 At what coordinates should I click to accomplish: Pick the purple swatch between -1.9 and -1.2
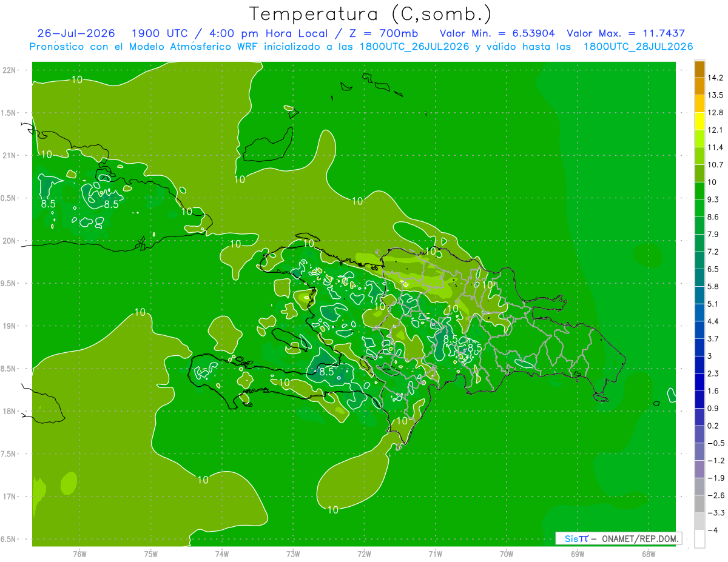point(699,470)
